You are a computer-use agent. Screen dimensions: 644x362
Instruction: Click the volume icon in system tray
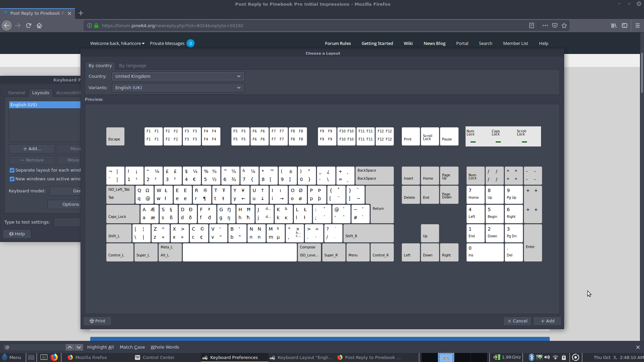click(547, 357)
